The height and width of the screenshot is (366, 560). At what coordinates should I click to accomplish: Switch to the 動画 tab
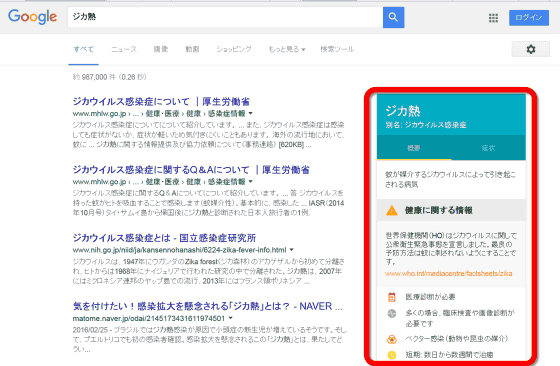click(192, 49)
